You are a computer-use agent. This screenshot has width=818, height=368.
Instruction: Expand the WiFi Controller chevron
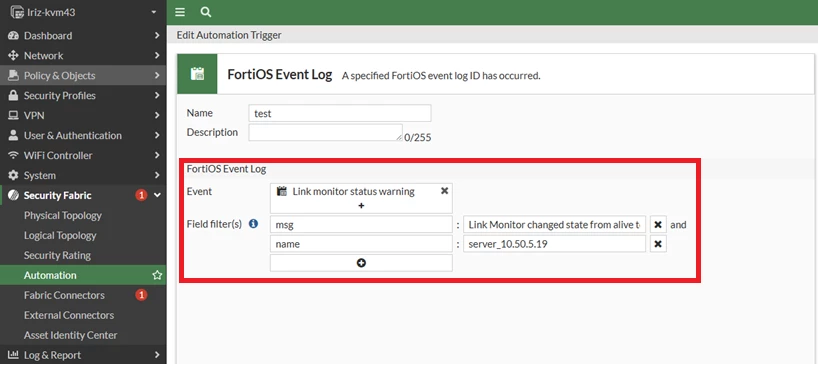157,155
